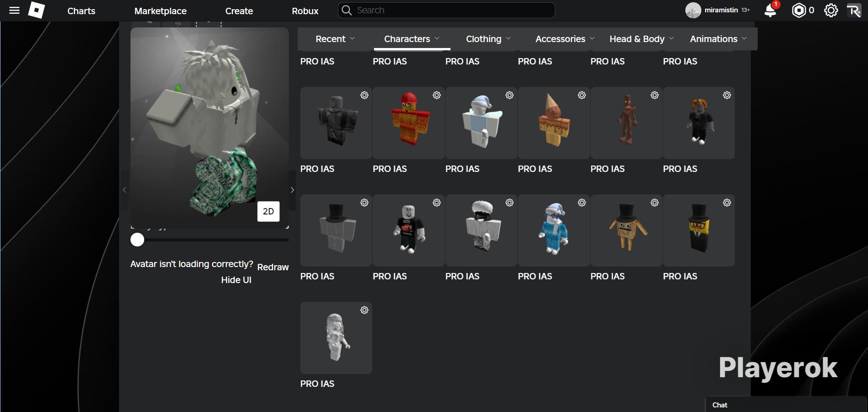Image resolution: width=868 pixels, height=412 pixels.
Task: Select the ice cream cone head character
Action: [554, 123]
